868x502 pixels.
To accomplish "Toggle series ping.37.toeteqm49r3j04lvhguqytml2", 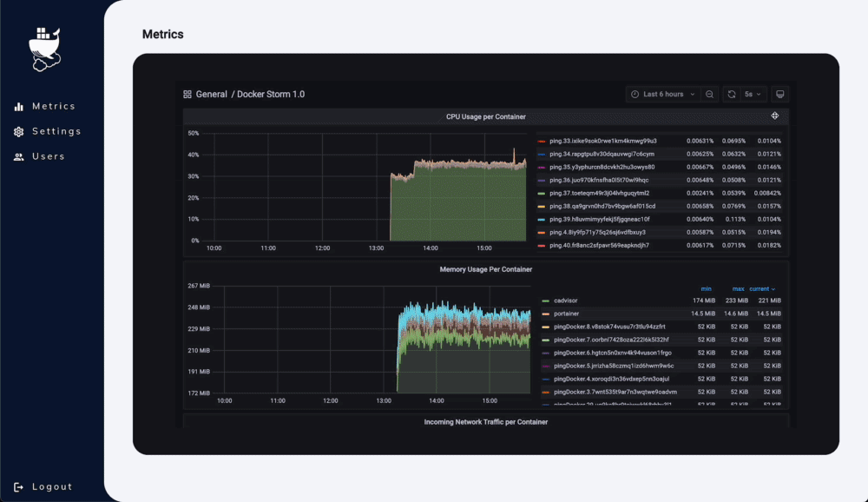I will click(600, 194).
